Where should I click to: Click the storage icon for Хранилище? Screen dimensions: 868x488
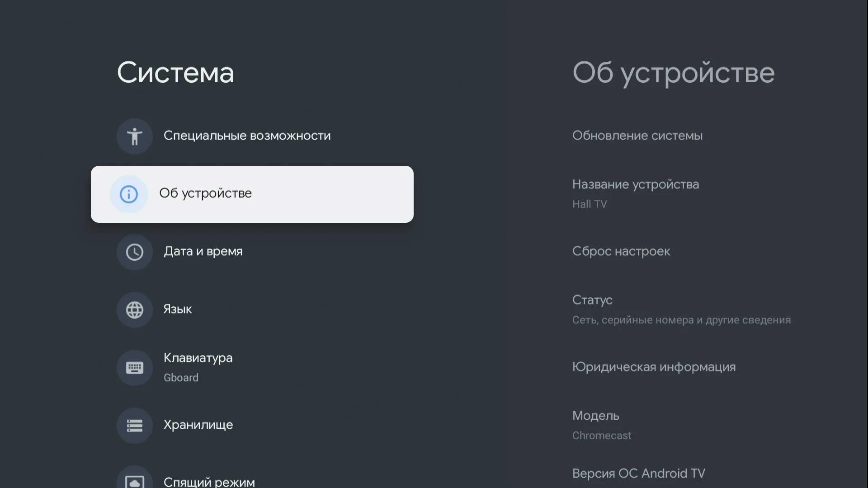click(134, 425)
